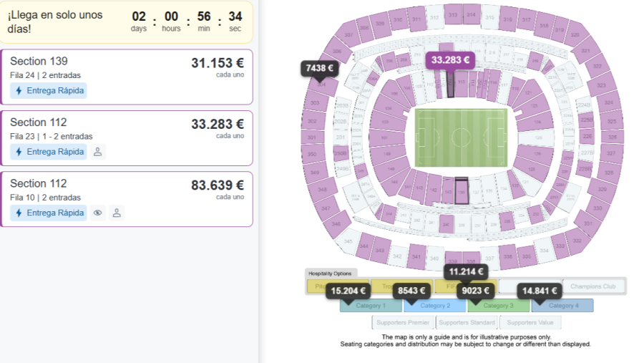This screenshot has height=363, width=644.
Task: Open the Section 112 listing priced 83.639 €
Action: [127, 199]
